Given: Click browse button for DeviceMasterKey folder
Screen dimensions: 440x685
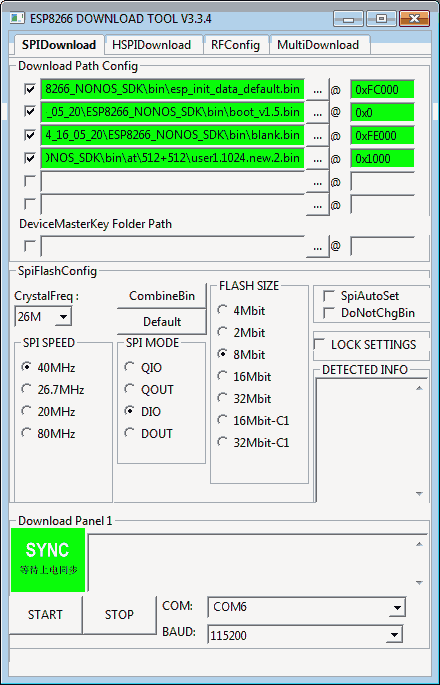Looking at the screenshot, I should tap(317, 246).
